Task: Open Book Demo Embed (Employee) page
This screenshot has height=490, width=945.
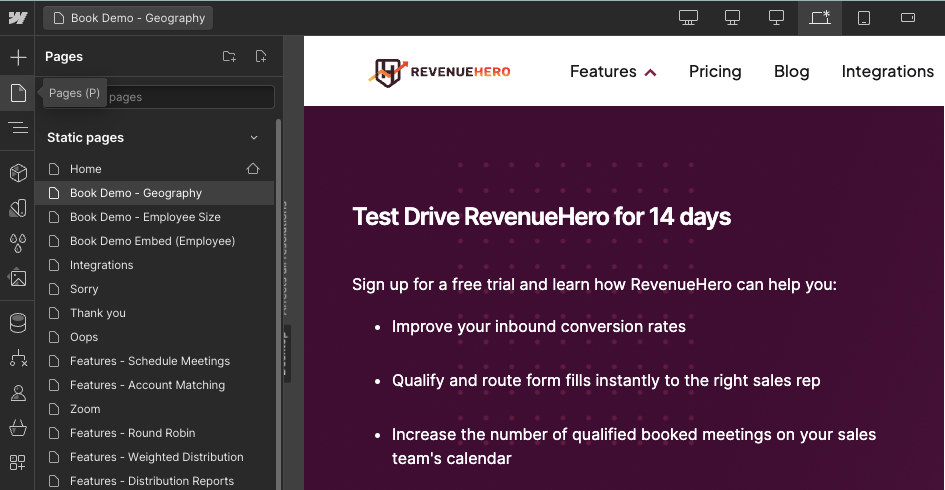Action: (x=154, y=241)
